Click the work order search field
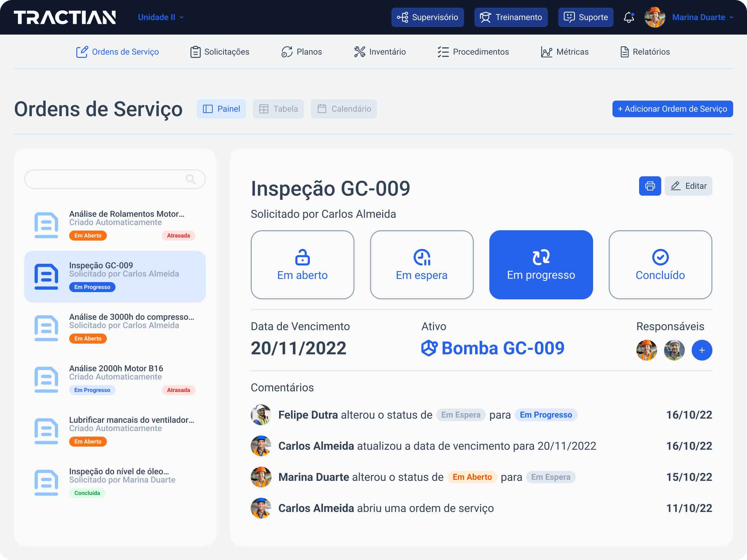Image resolution: width=747 pixels, height=560 pixels. tap(104, 179)
